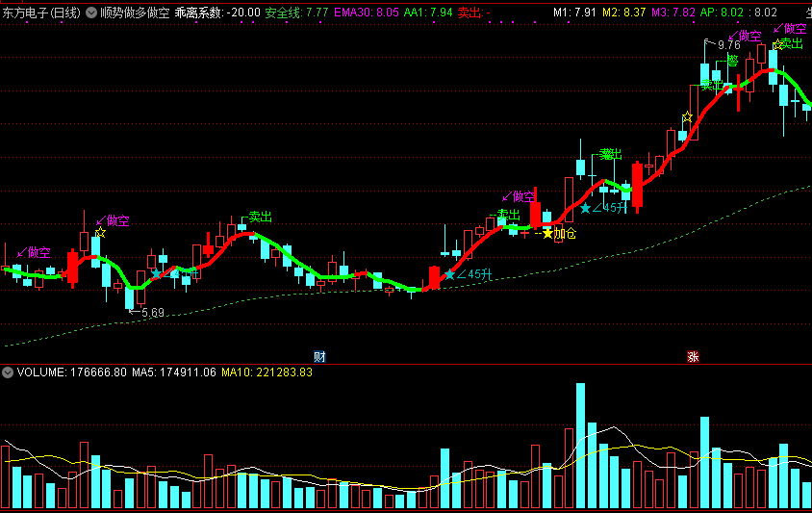Select the M1: 7.91 readout
812x513 pixels.
[x=574, y=13]
